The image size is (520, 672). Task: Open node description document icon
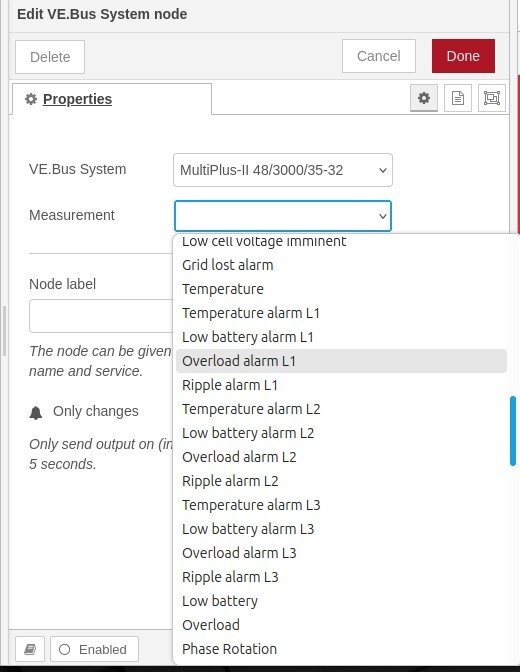coord(457,98)
